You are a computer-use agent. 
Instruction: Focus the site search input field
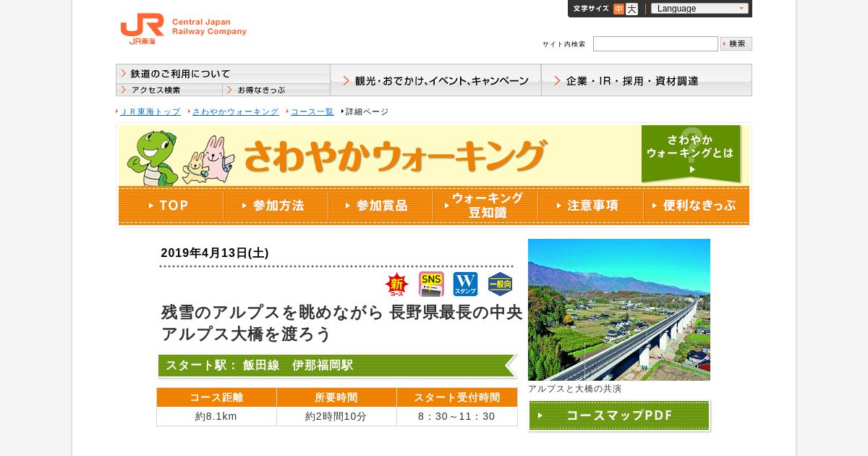coord(655,44)
